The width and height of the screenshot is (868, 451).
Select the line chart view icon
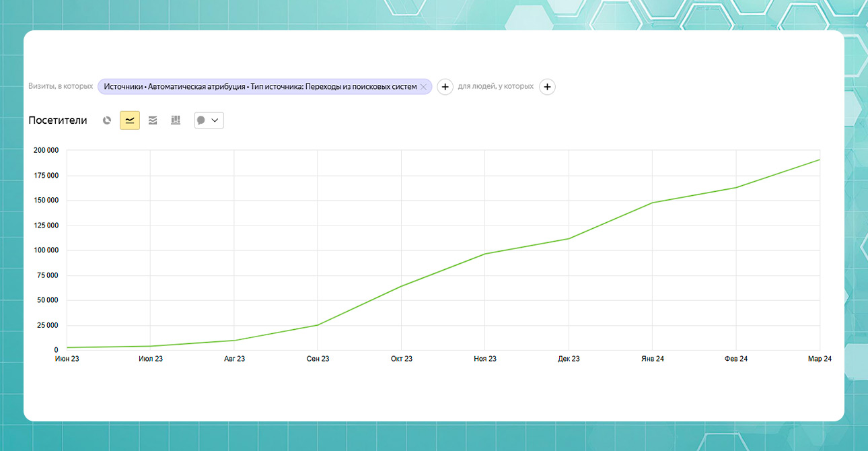[130, 120]
